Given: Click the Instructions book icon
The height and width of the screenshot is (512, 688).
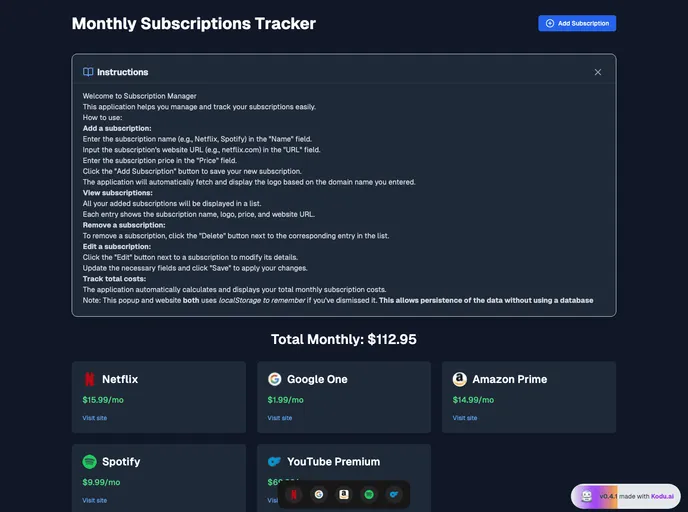Looking at the screenshot, I should click(x=88, y=72).
